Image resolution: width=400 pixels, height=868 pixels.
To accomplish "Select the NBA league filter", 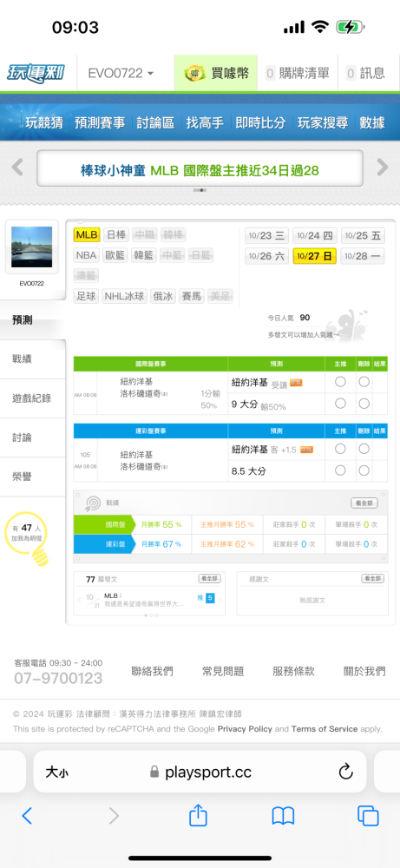I will coord(86,255).
